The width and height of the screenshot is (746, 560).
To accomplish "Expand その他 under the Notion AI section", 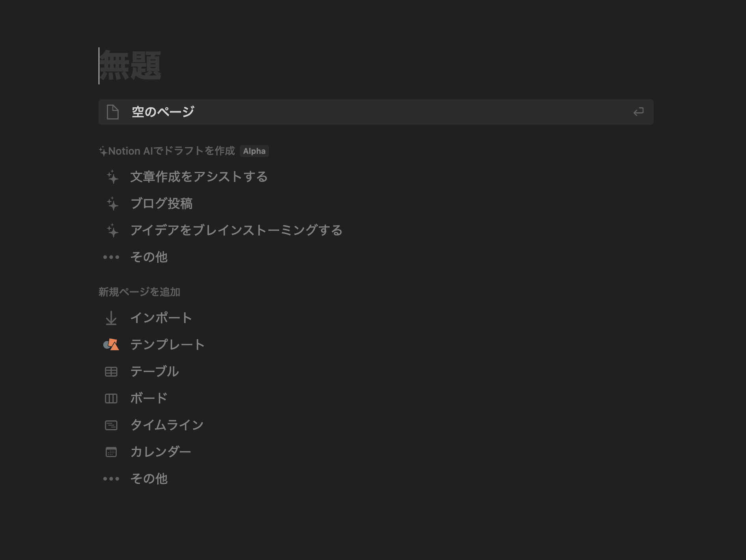I will click(x=149, y=257).
